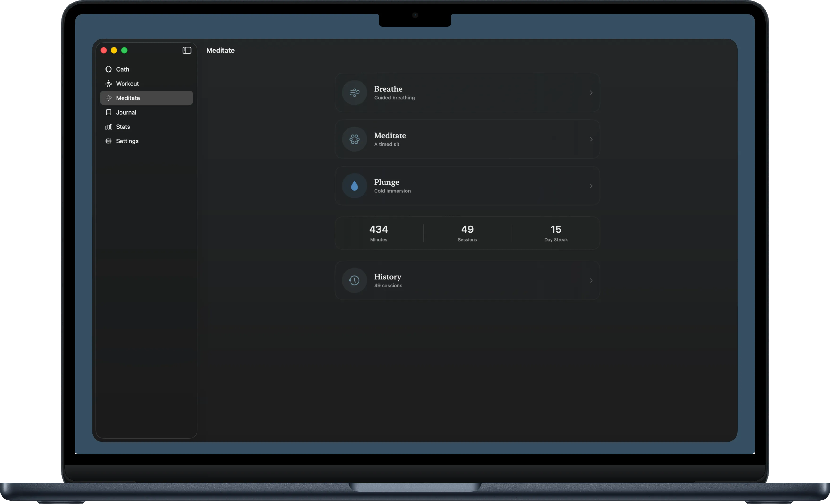The image size is (830, 504).
Task: Open the Stats section
Action: pyautogui.click(x=146, y=127)
